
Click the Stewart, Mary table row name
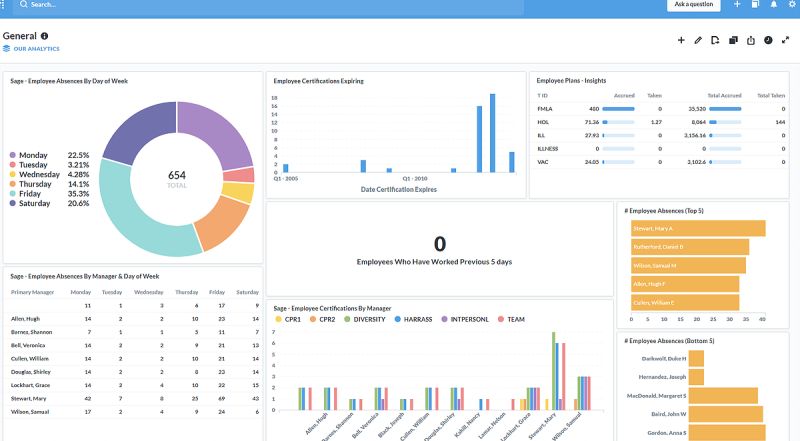28,399
